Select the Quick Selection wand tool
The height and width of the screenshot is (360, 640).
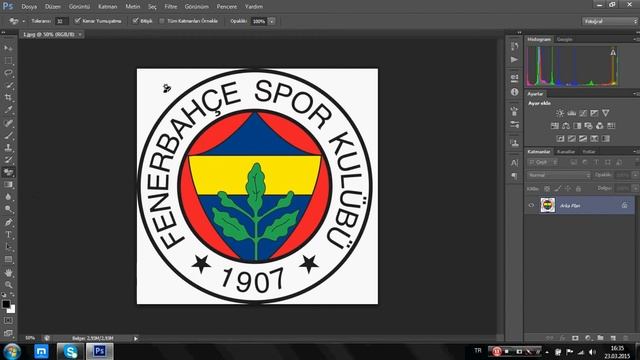8,85
